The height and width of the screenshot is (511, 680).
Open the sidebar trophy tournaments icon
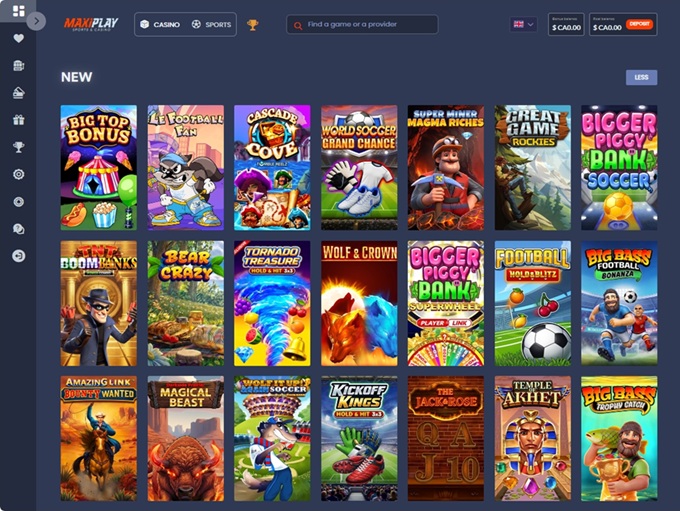click(x=18, y=147)
